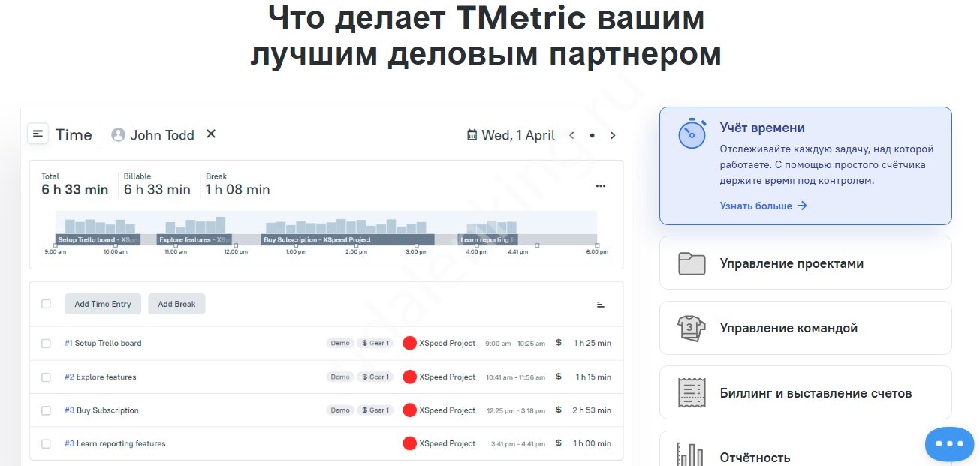This screenshot has width=980, height=466.
Task: Remove John Todd filter with X icon
Action: point(211,134)
